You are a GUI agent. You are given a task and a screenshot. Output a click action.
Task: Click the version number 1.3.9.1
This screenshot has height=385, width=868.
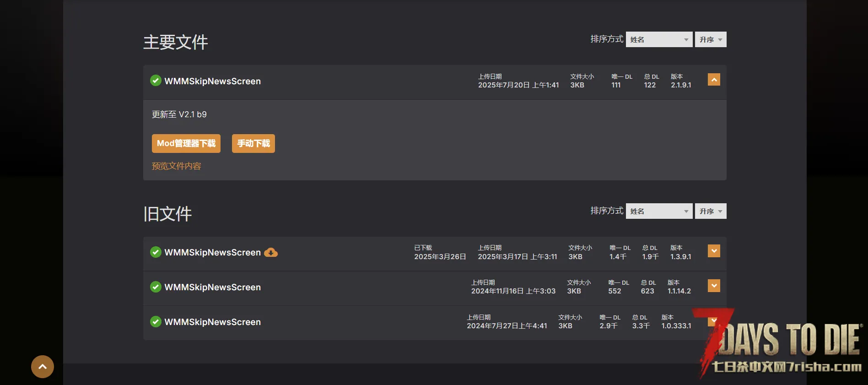(681, 257)
